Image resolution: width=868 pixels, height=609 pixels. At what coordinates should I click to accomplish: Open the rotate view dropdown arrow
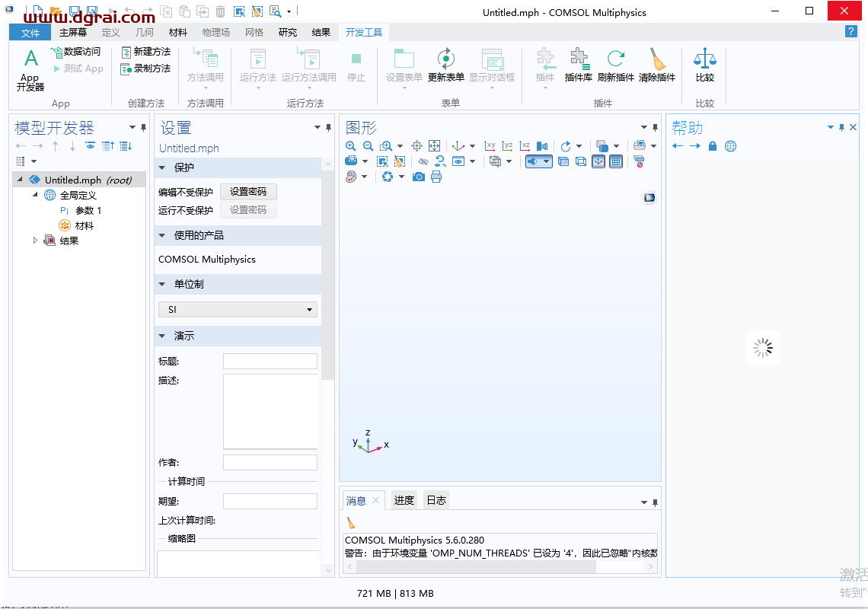[579, 146]
